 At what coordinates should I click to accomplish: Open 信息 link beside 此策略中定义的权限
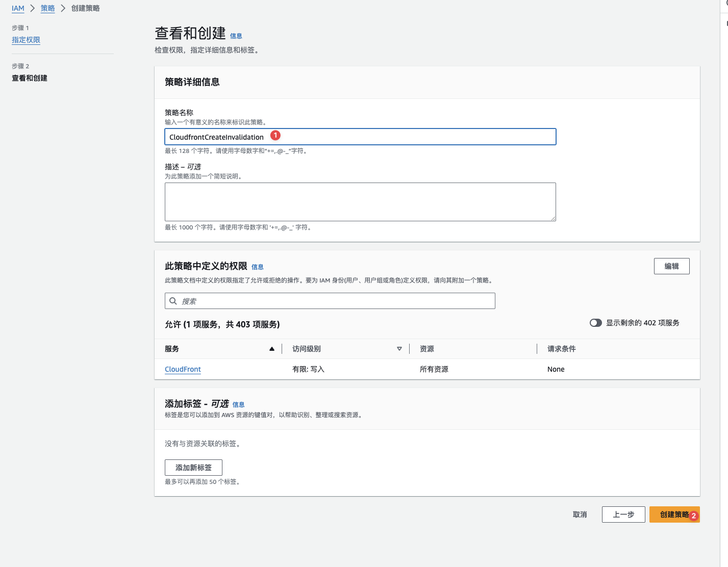[258, 267]
